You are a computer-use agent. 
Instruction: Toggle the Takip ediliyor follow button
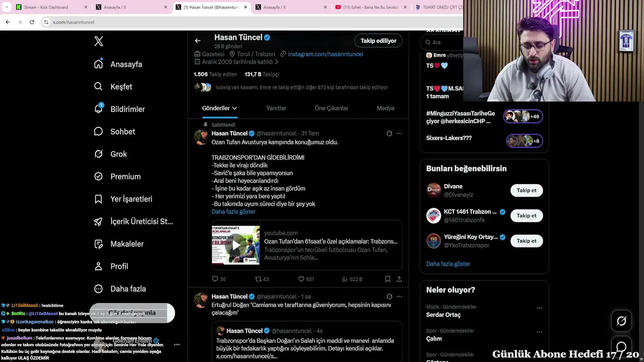[378, 41]
